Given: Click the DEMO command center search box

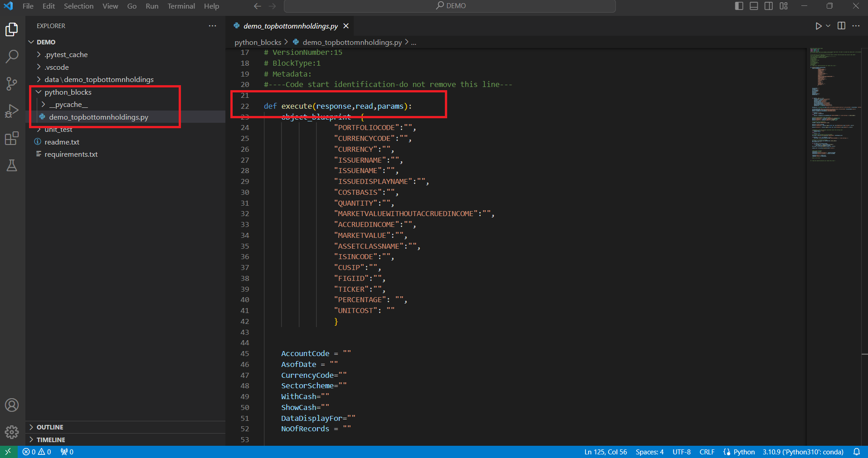Looking at the screenshot, I should (449, 6).
